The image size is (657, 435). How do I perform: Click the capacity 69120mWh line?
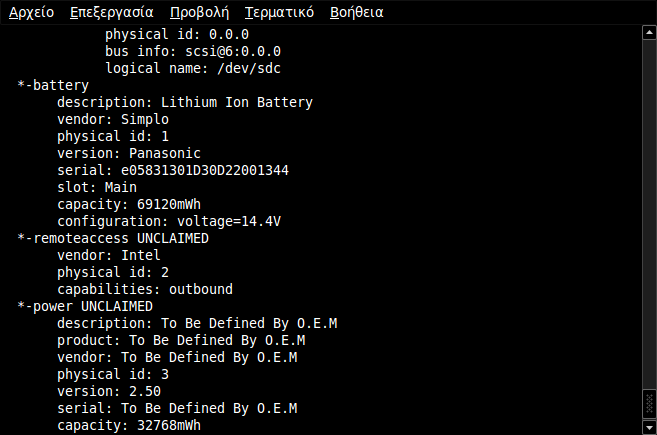[x=129, y=204]
